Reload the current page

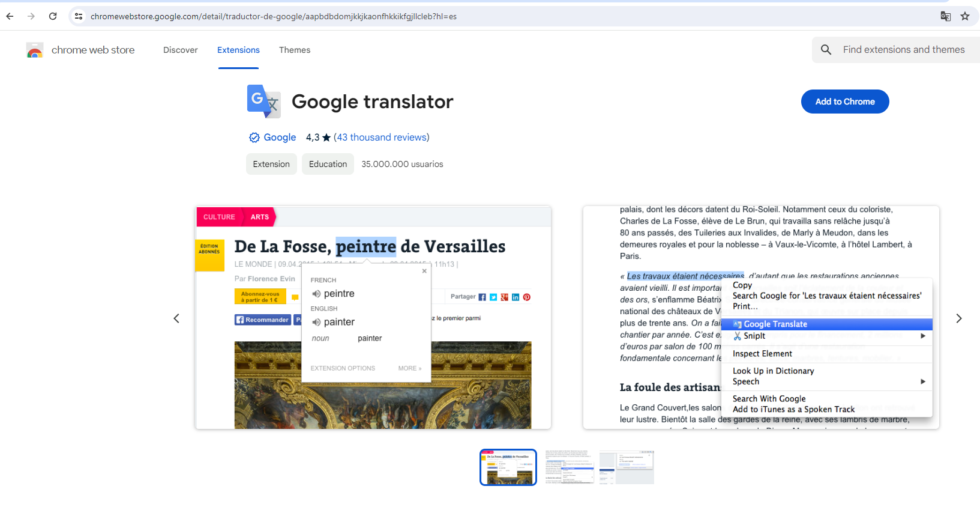point(53,16)
